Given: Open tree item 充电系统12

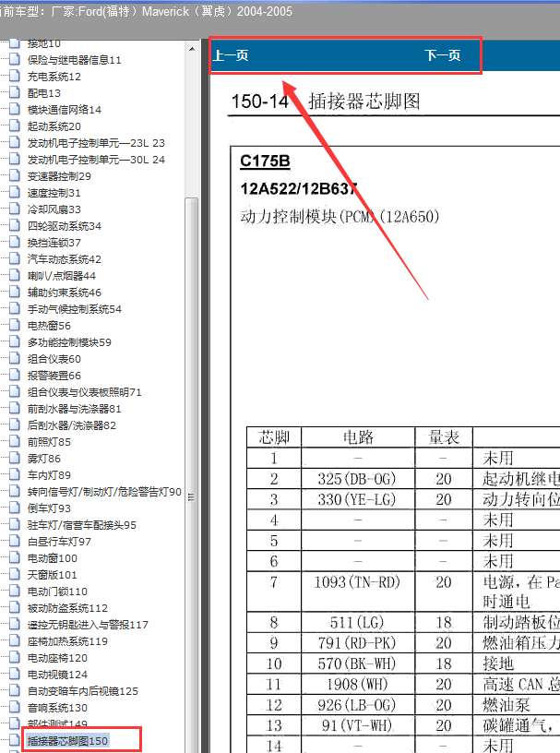Looking at the screenshot, I should tap(54, 77).
